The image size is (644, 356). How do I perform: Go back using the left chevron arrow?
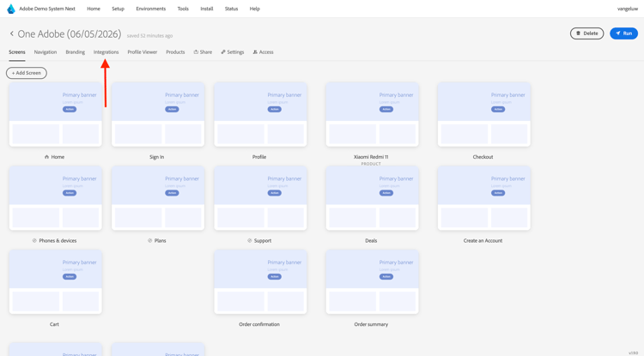12,33
